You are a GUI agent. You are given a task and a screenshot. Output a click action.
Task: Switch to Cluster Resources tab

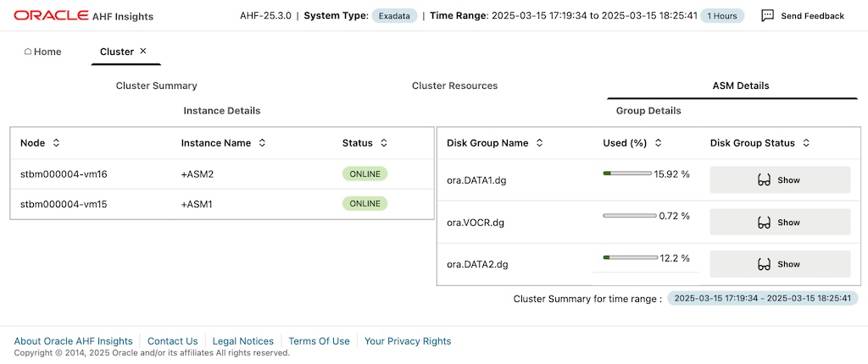[x=454, y=85]
